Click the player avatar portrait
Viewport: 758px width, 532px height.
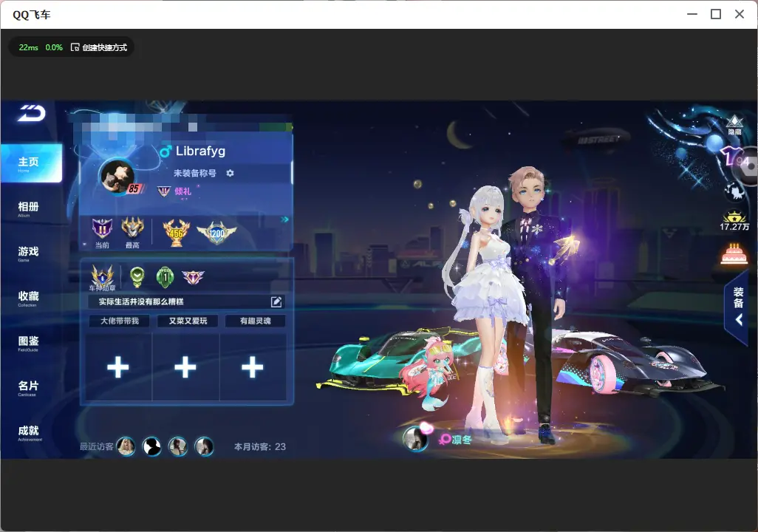tap(117, 176)
